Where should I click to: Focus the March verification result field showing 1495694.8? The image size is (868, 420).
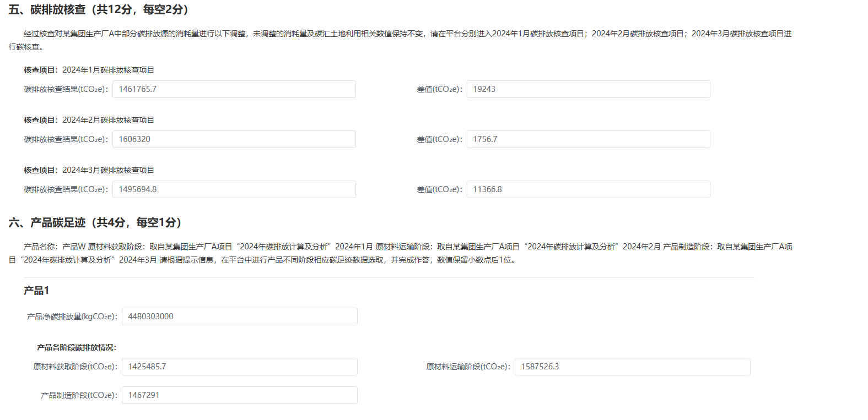[234, 189]
